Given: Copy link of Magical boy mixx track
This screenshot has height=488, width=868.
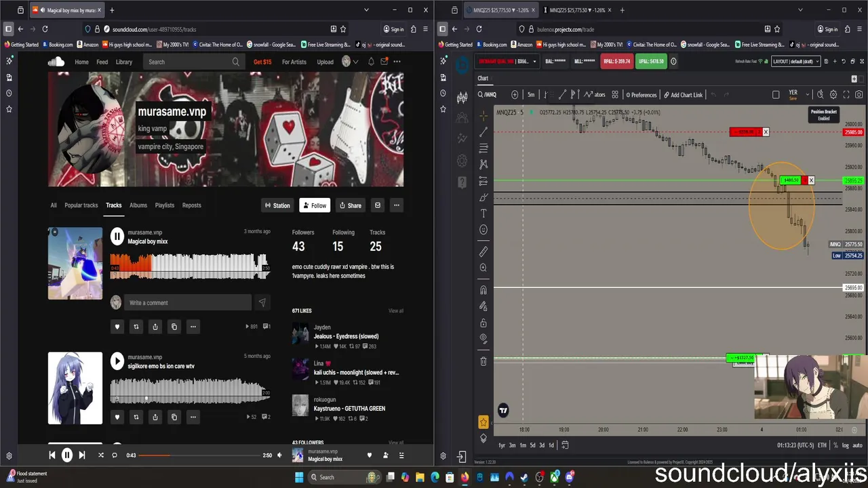Looking at the screenshot, I should click(x=174, y=327).
